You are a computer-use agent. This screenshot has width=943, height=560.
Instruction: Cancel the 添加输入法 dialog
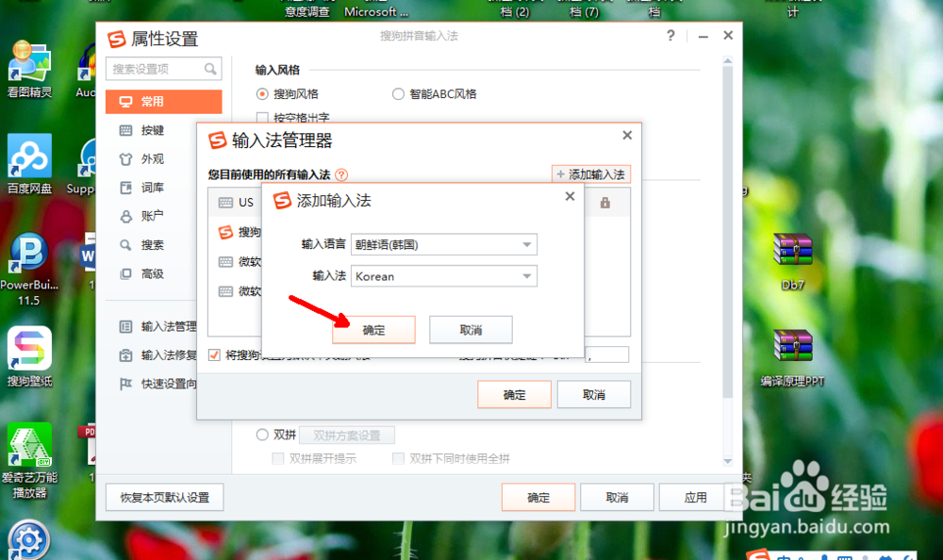click(471, 330)
